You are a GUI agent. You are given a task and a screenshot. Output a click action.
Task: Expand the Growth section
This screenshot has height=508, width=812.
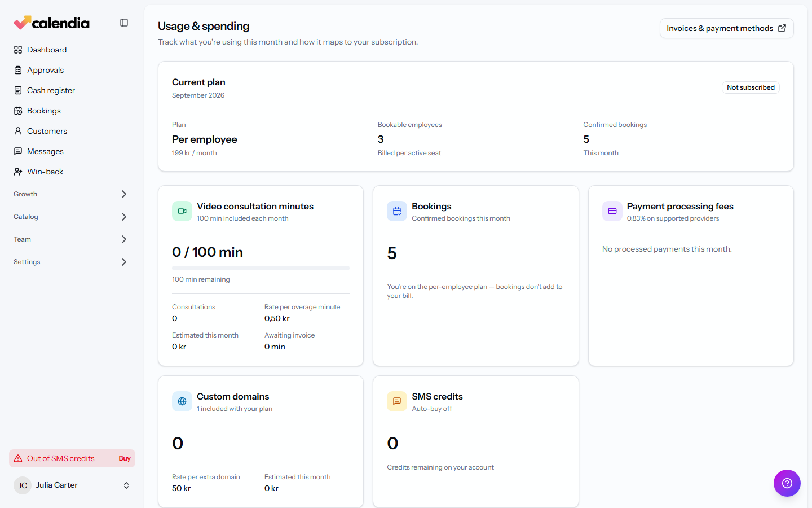coord(72,194)
